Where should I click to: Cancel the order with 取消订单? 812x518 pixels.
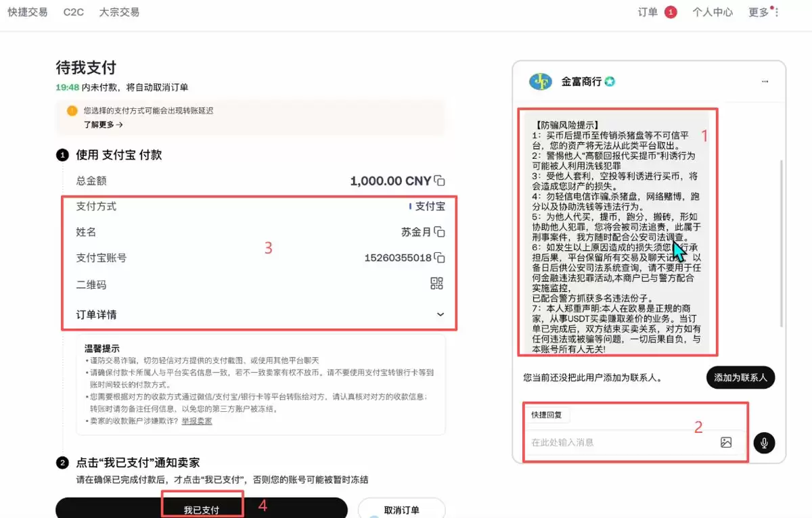402,508
